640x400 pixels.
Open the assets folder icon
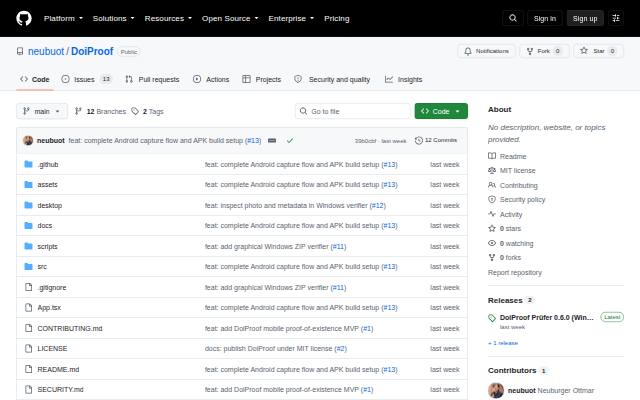(28, 184)
